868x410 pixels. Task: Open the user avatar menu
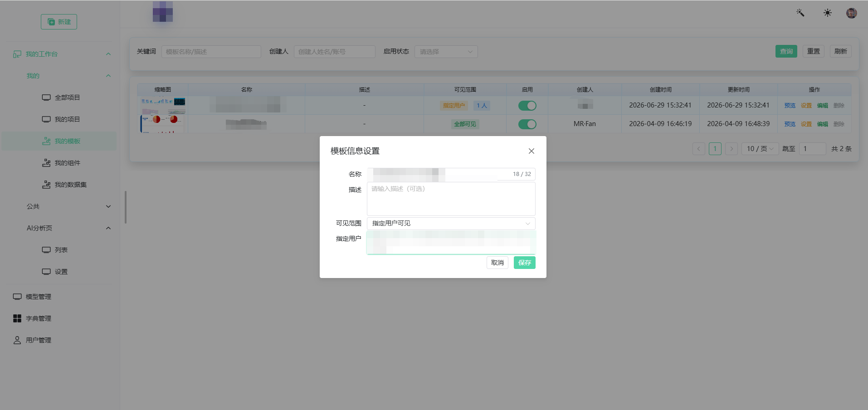852,13
